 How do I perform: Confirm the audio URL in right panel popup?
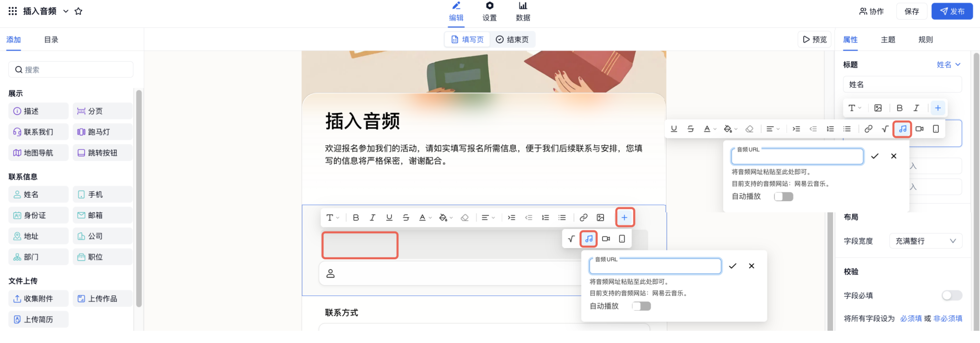point(875,156)
